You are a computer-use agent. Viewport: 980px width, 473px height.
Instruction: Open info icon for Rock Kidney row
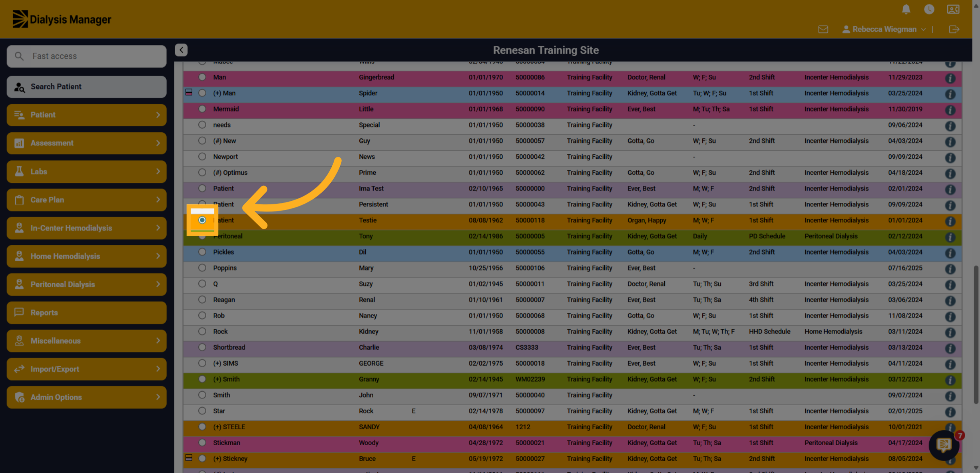950,333
